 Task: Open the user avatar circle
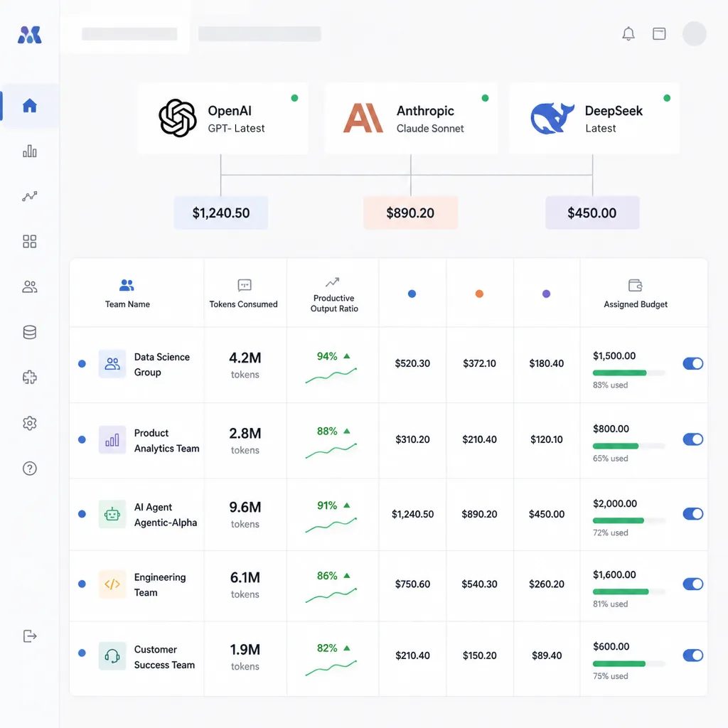click(x=695, y=33)
